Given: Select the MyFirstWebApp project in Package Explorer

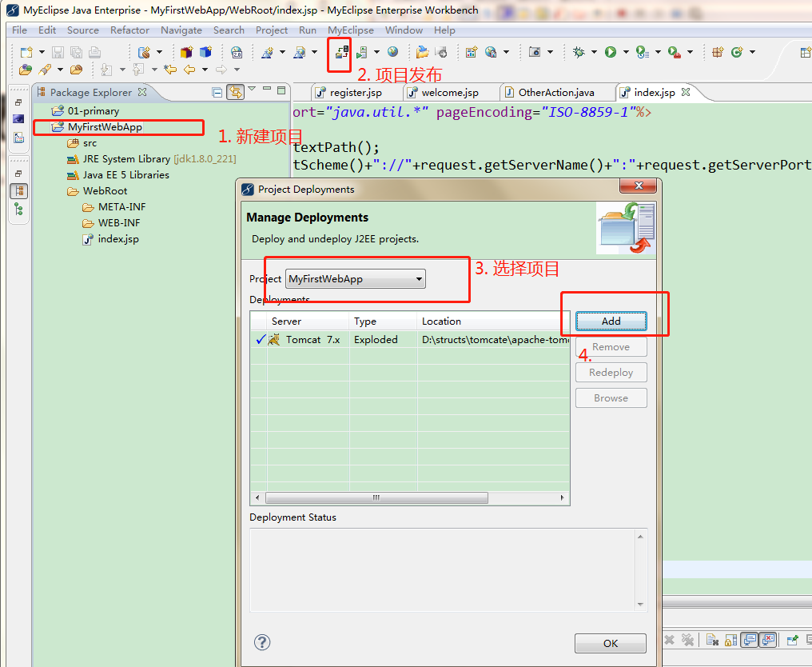Looking at the screenshot, I should click(105, 127).
